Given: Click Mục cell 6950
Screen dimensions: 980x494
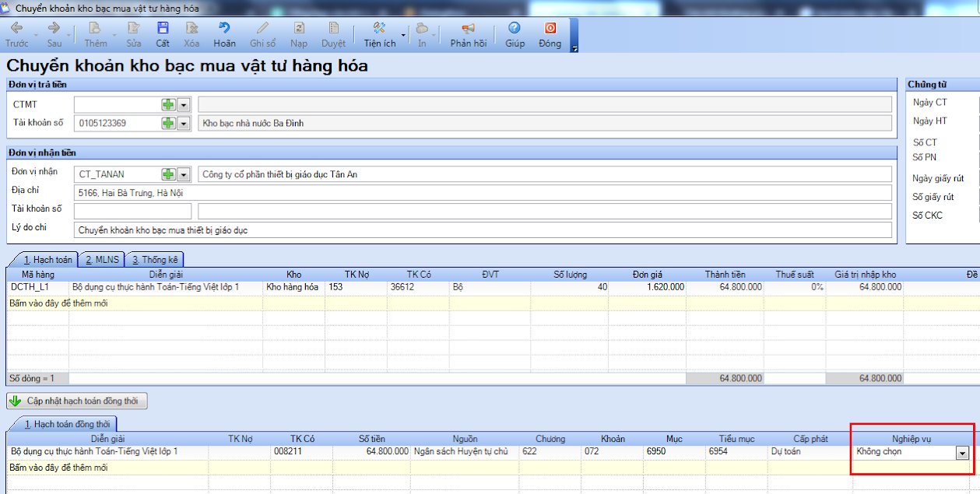Looking at the screenshot, I should [x=675, y=451].
